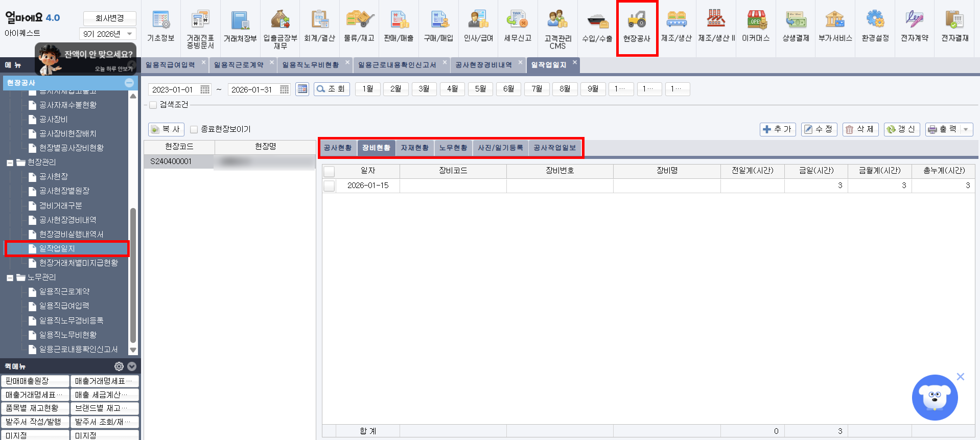
Task: Open the 전자계약 module
Action: 915,27
